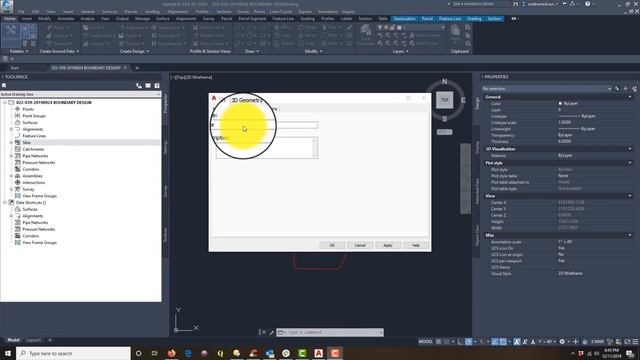
Task: Click the Corridors icon under the drawing
Action: click(18, 169)
